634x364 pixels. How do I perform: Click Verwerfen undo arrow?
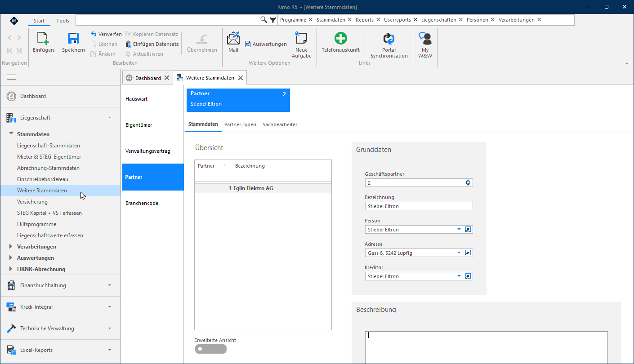[x=106, y=34]
